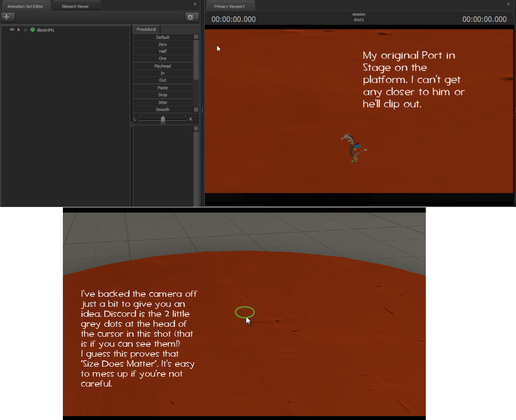Toggle discord41 visibility eye icon
This screenshot has height=420, width=516.
pyautogui.click(x=12, y=30)
